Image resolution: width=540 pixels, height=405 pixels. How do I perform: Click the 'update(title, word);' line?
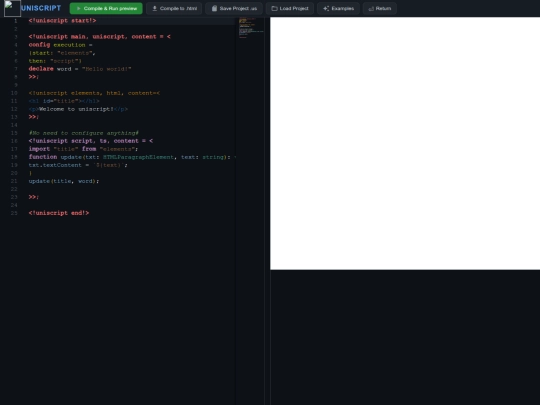pos(64,181)
